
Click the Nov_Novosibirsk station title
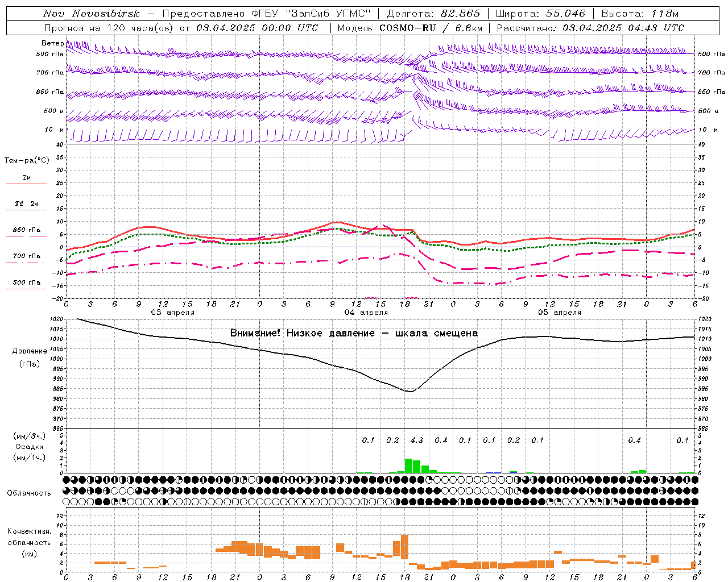point(92,14)
